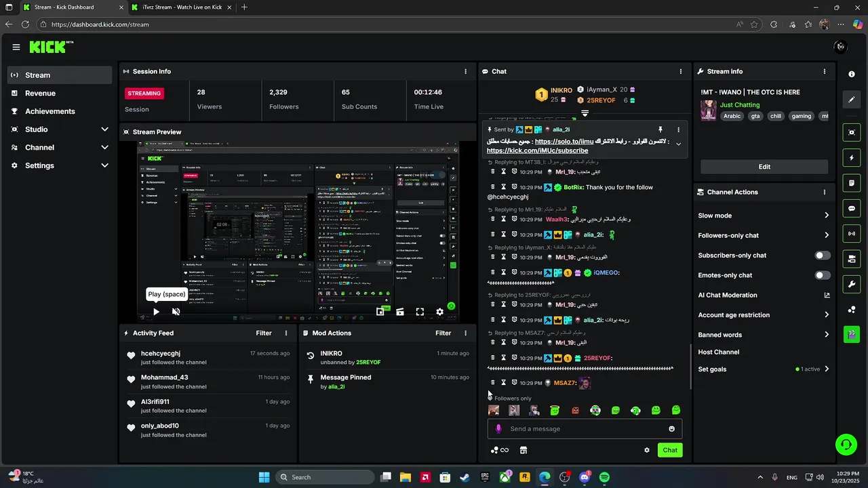Click the Send a message input field

tap(585, 428)
